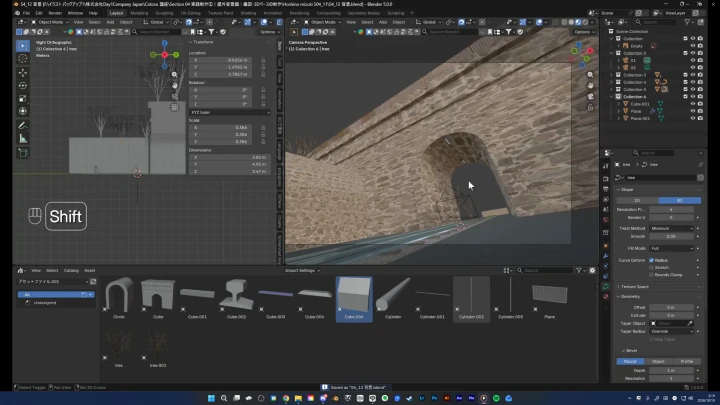Image resolution: width=720 pixels, height=405 pixels.
Task: Open the Catalog menu in asset browser
Action: (71, 270)
